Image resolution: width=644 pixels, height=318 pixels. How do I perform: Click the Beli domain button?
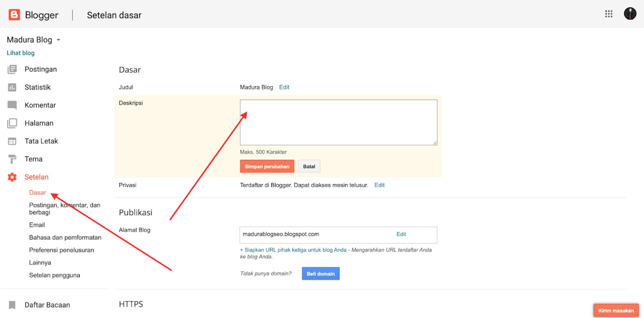click(321, 274)
